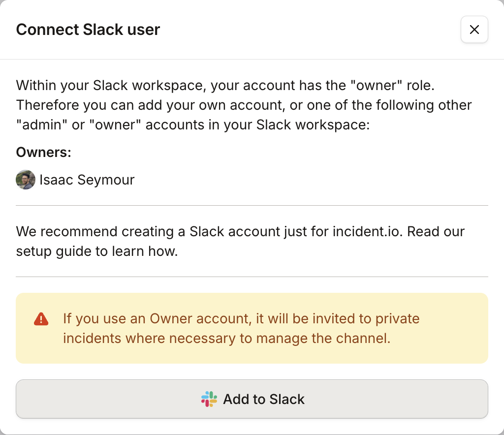Screen dimensions: 504x435
Task: Select the Isaac Seymour owner name
Action: [87, 180]
